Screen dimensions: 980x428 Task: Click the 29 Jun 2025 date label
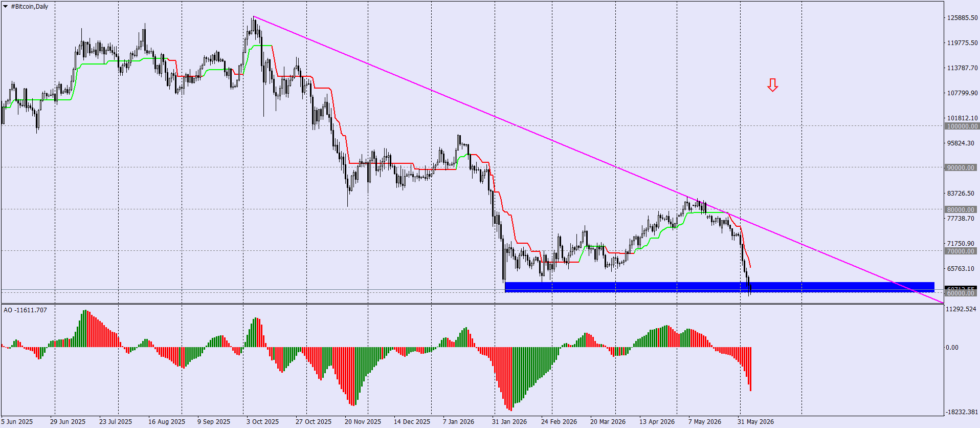tap(68, 422)
